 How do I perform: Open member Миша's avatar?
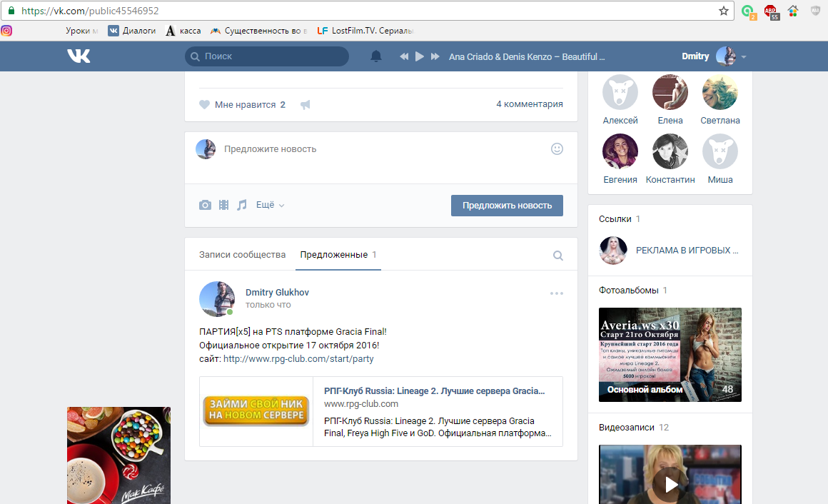tap(720, 151)
